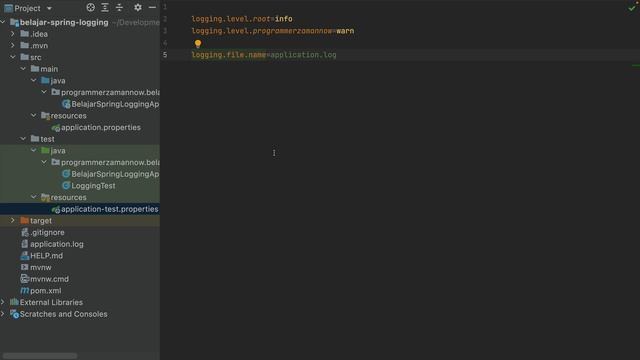The height and width of the screenshot is (360, 640).
Task: Click the HELP.md markdown file icon
Action: (x=24, y=256)
